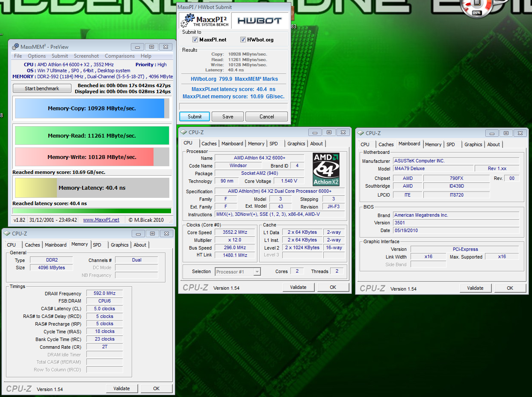Open About tab in CPU-Z CPU window
Viewport: 532px width, 397px height.
(316, 144)
